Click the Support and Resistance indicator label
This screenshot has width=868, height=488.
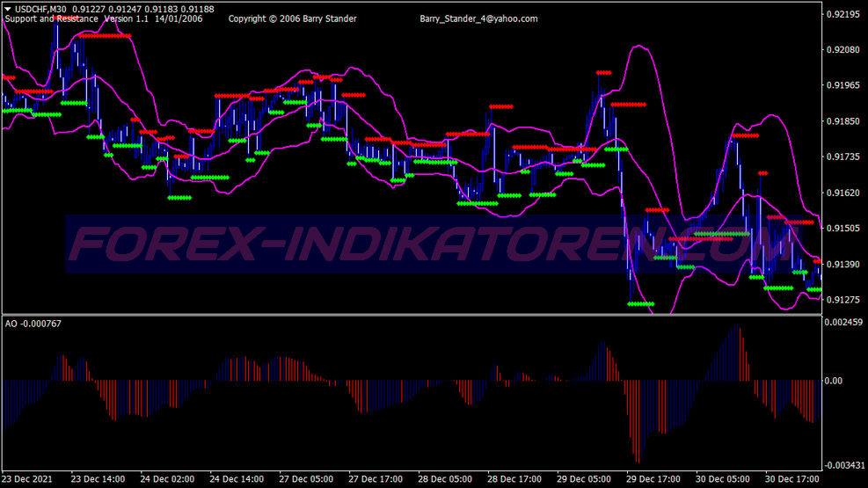point(52,18)
